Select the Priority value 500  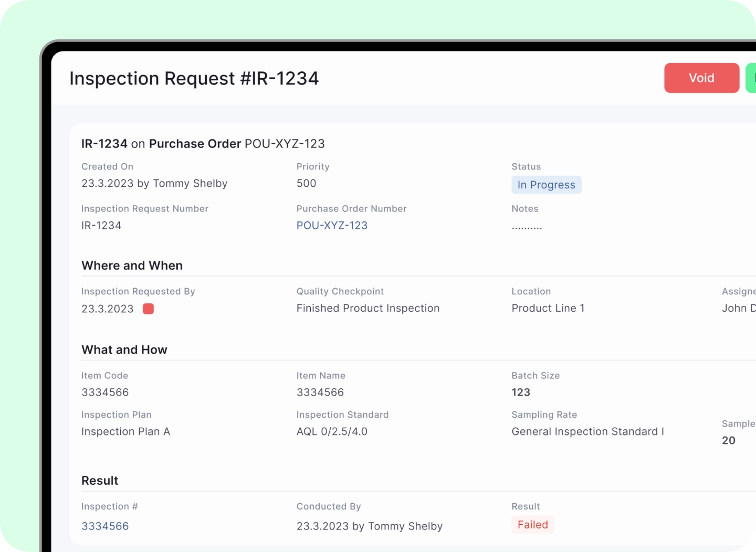click(306, 183)
